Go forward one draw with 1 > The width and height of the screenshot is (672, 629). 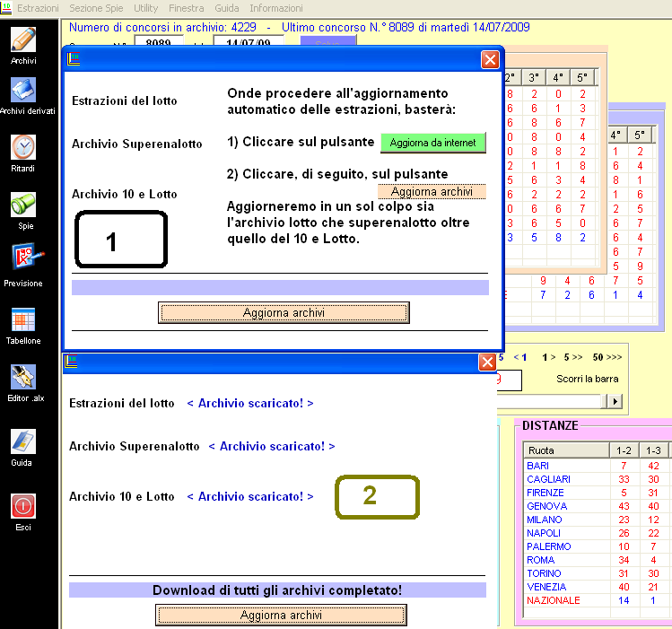[548, 357]
